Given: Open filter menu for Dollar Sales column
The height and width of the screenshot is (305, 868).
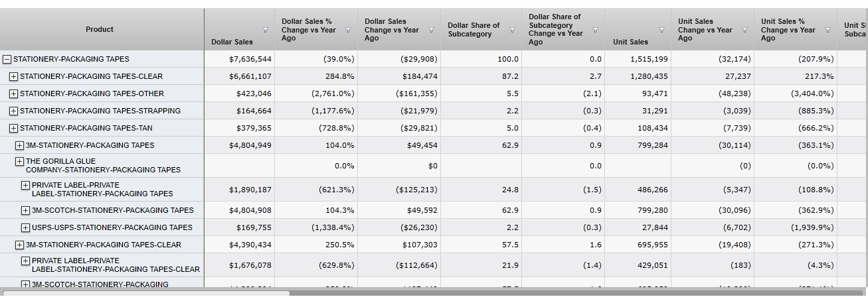Looking at the screenshot, I should click(x=265, y=30).
